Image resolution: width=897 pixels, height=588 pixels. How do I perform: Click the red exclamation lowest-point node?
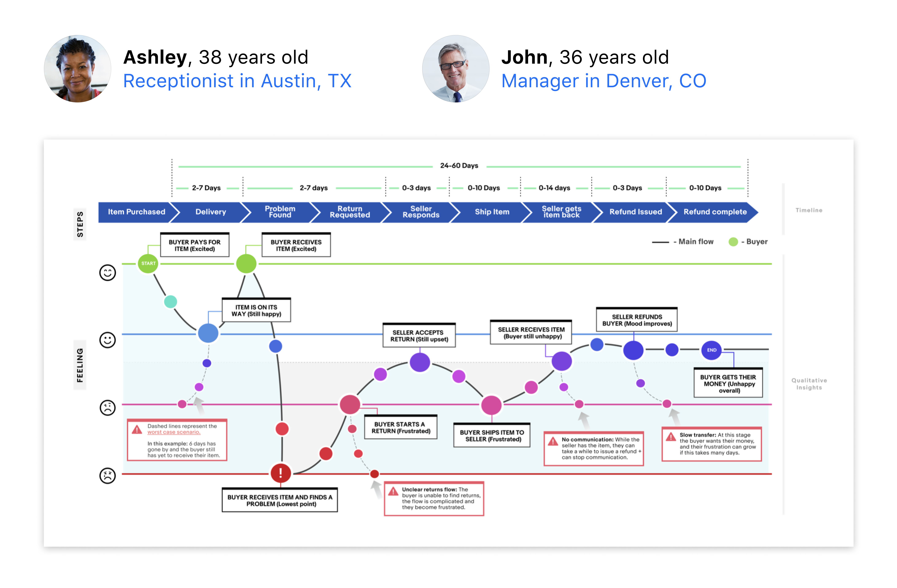click(x=281, y=473)
